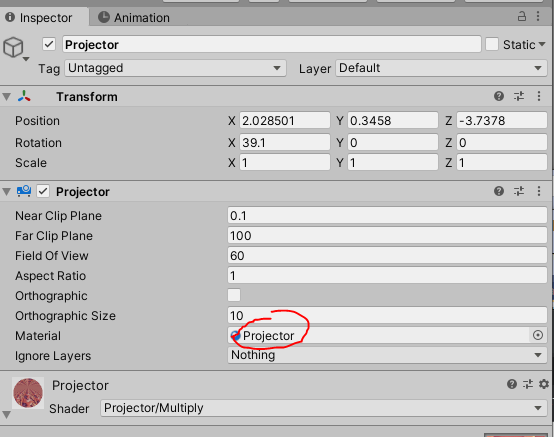Click the Transform header title
Viewport: 554px width, 437px height.
(x=87, y=96)
